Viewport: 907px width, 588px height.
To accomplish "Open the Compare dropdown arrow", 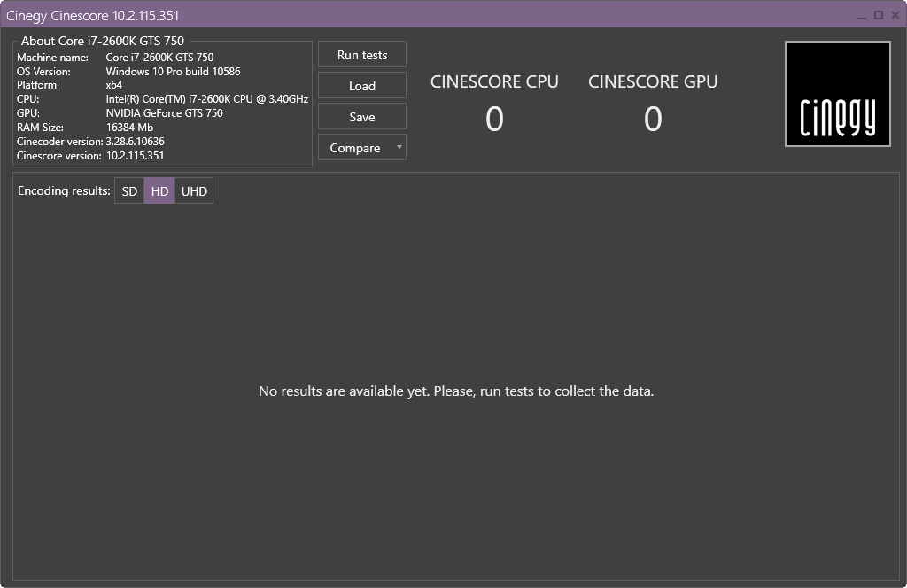I will pyautogui.click(x=399, y=147).
